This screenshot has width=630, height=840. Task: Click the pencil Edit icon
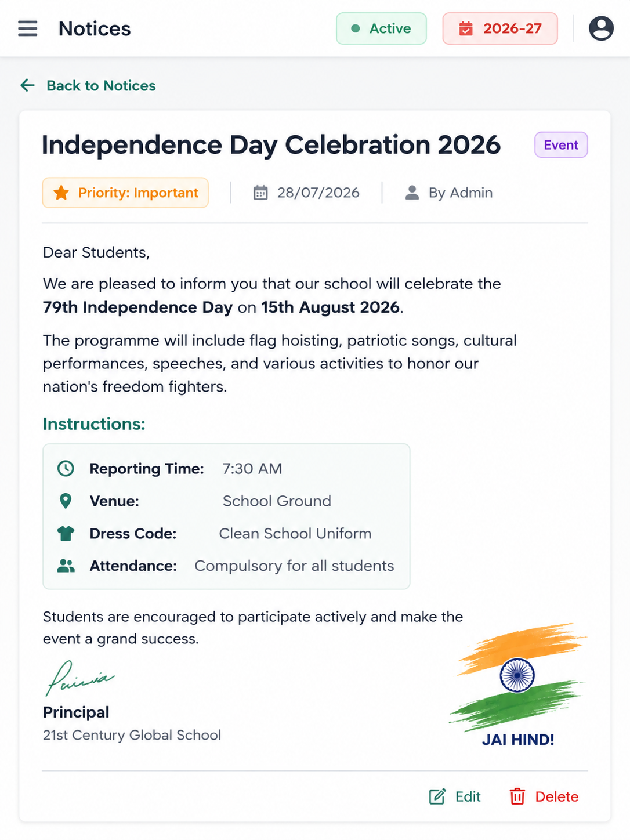point(437,796)
